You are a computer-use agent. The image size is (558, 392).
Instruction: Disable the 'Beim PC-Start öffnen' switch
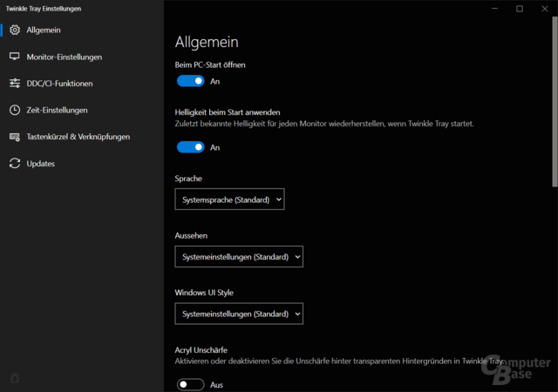(x=190, y=81)
